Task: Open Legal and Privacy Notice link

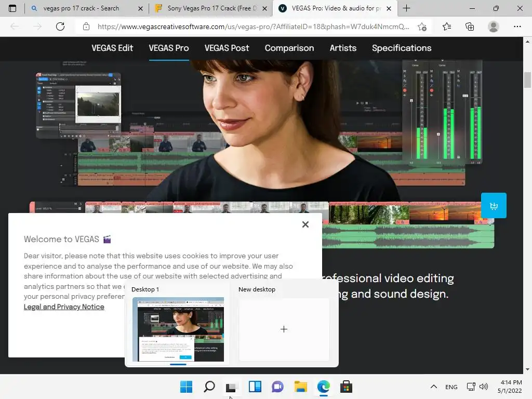Action: coord(64,307)
